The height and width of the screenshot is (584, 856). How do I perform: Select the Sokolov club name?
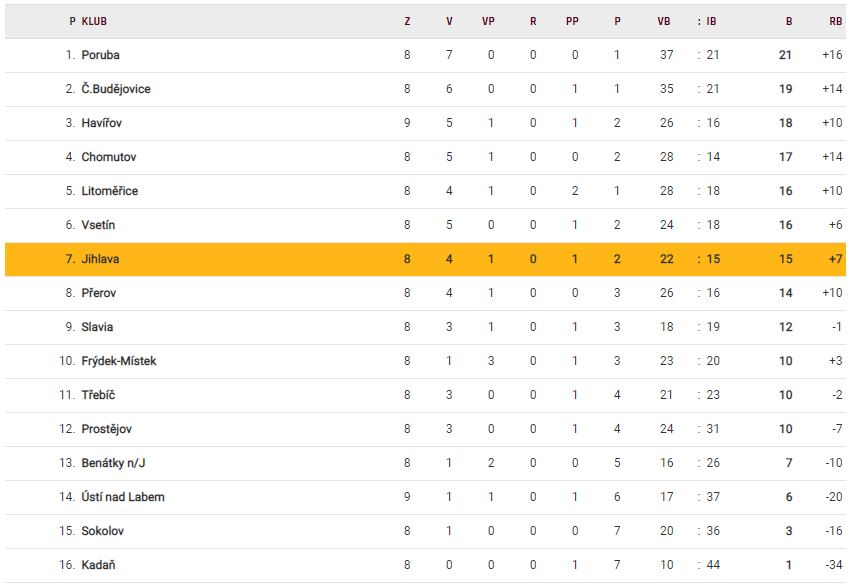(x=103, y=531)
